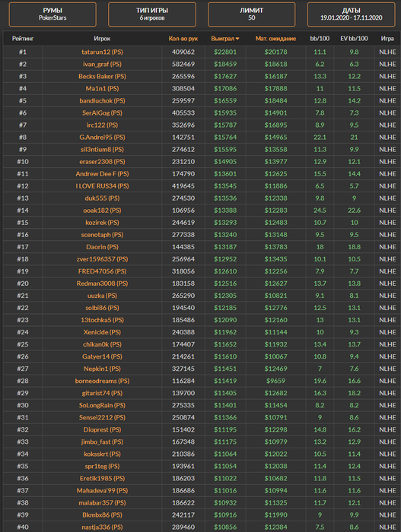Open player ivan_graf (PS)
The image size is (401, 532).
coord(102,64)
